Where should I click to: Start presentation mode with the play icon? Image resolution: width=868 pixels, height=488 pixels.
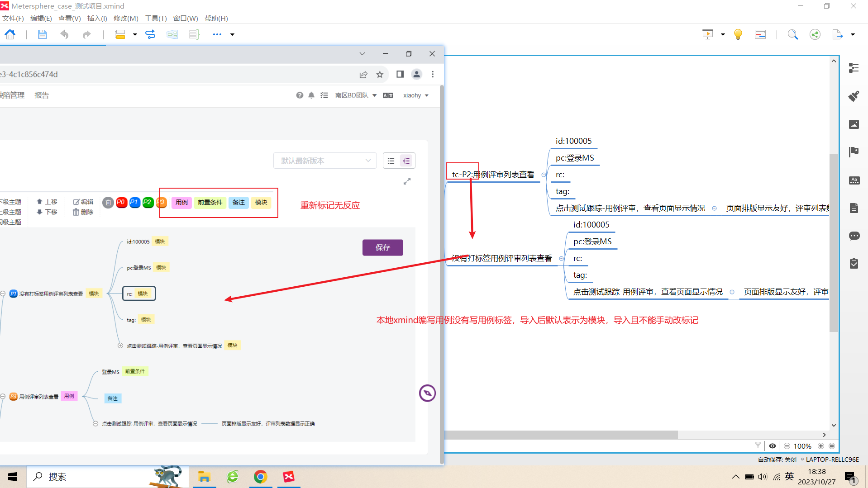(707, 34)
